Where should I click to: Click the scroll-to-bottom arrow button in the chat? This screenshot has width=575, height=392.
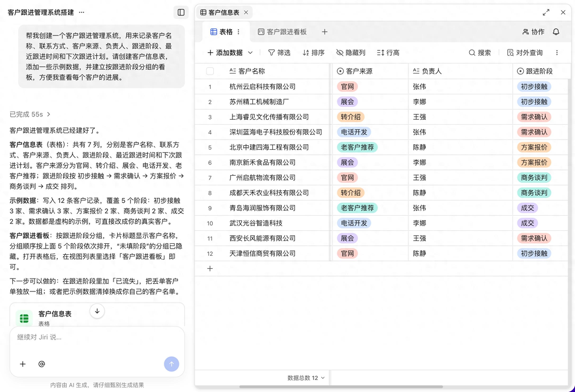coord(97,311)
